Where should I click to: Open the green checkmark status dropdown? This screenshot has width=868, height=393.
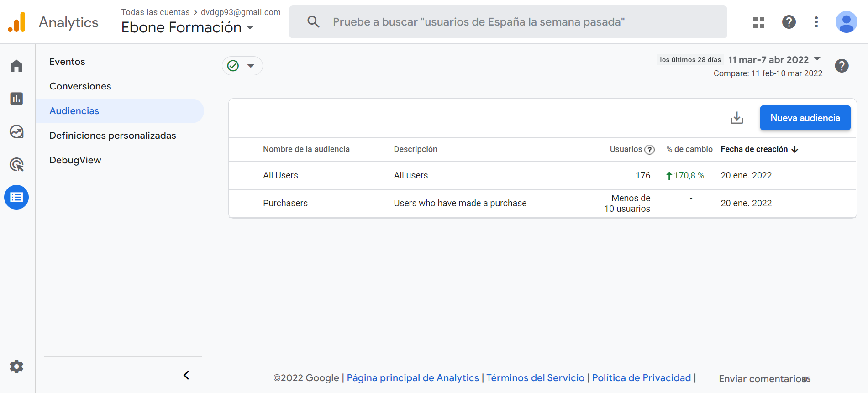point(242,66)
